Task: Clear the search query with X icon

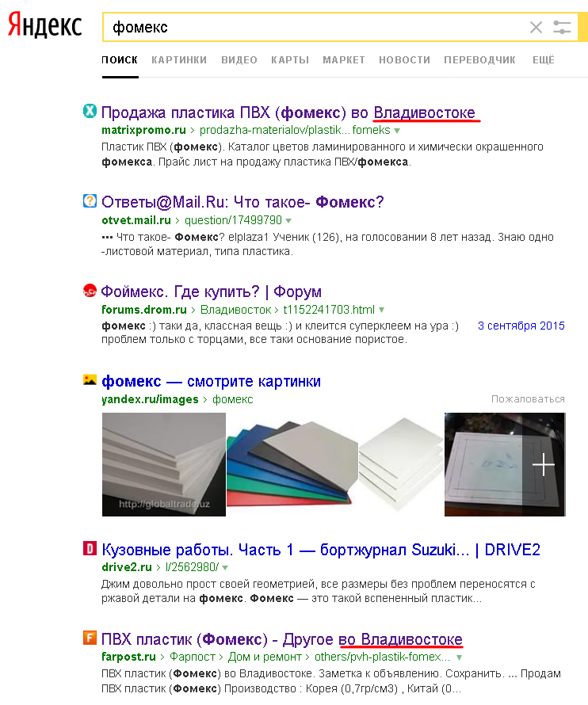Action: (536, 28)
